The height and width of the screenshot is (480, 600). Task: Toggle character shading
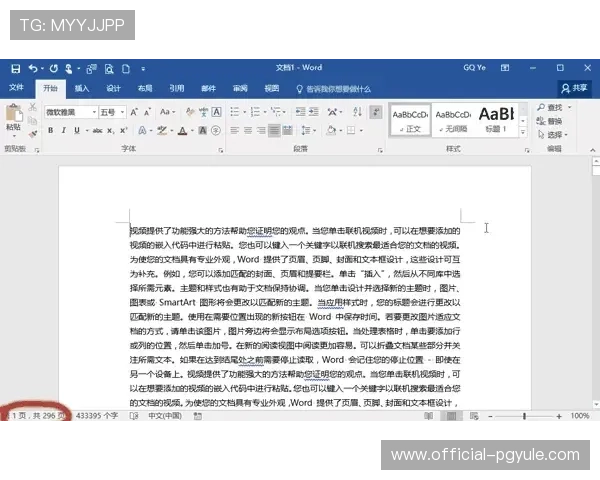click(x=203, y=131)
